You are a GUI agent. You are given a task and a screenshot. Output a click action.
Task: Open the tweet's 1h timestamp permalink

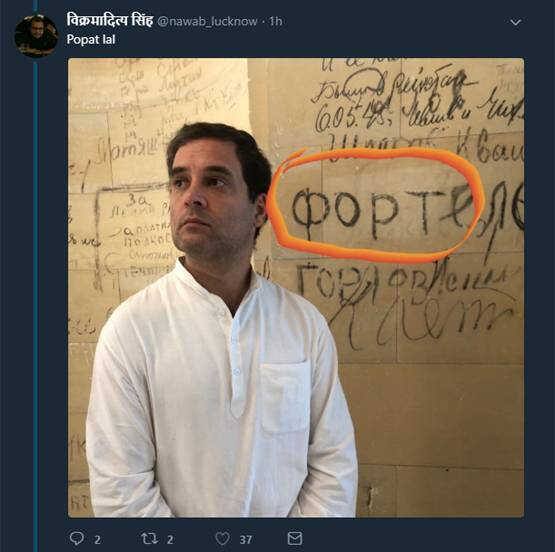pos(276,22)
